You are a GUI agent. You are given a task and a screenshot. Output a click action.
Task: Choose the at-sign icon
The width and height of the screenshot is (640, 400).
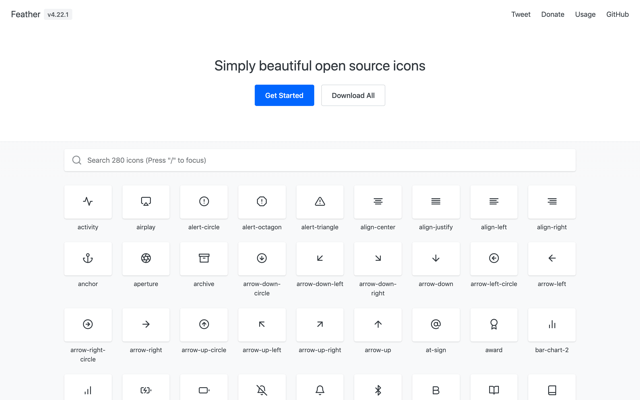pos(436,324)
